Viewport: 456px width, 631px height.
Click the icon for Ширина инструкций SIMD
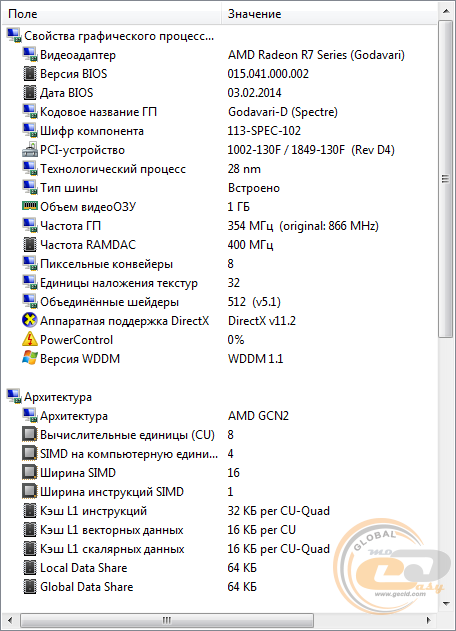click(x=30, y=491)
